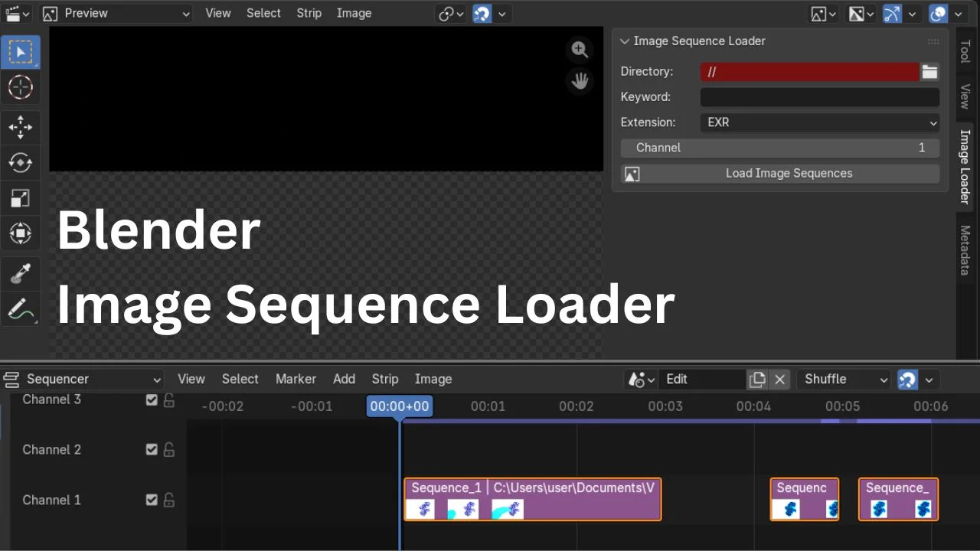Click the Channel number slider field

point(780,148)
